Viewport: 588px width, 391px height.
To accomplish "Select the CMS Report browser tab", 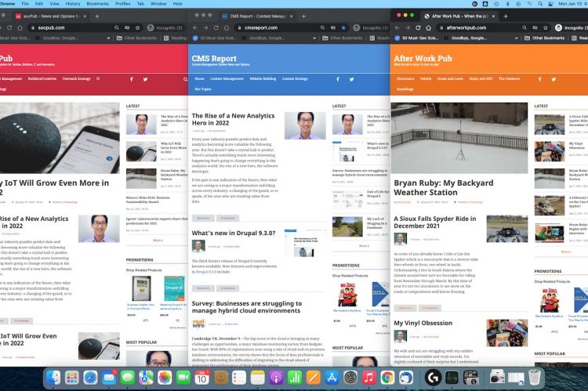I will [257, 16].
